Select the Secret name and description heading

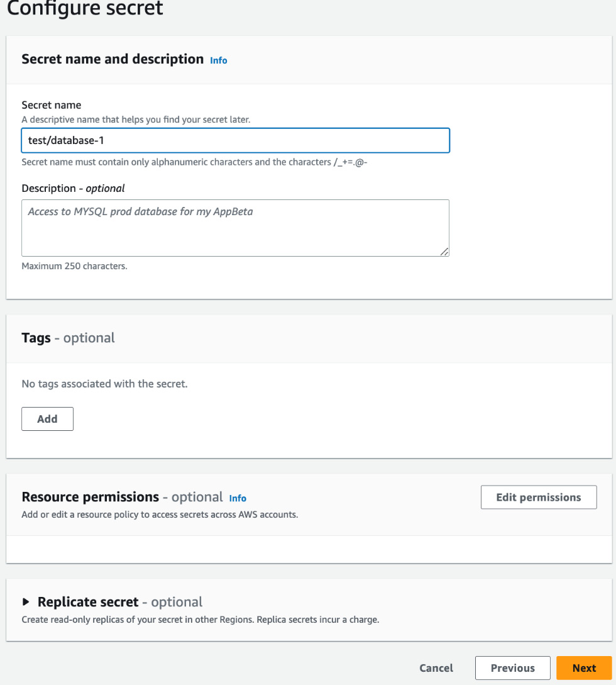pos(113,59)
